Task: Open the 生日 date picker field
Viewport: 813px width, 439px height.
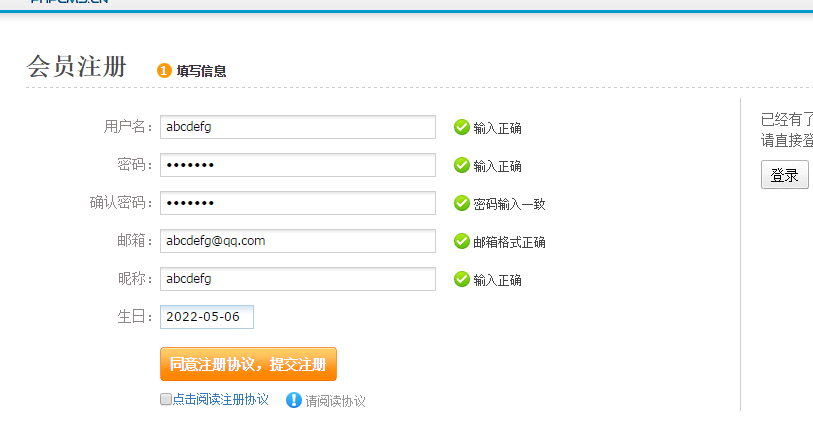Action: tap(207, 317)
